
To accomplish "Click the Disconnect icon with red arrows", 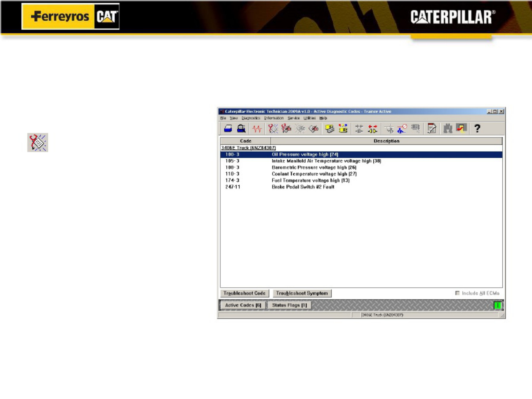I will (x=373, y=129).
